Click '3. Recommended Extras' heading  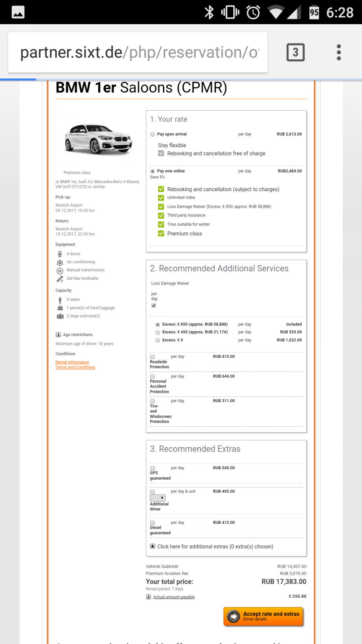(195, 449)
